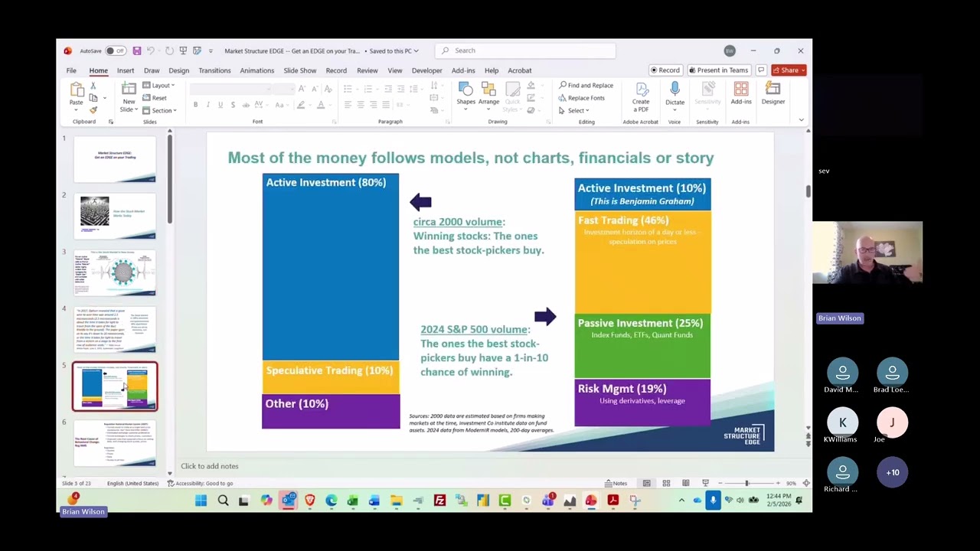The height and width of the screenshot is (551, 980).
Task: Open the Transitions tab
Action: point(214,70)
